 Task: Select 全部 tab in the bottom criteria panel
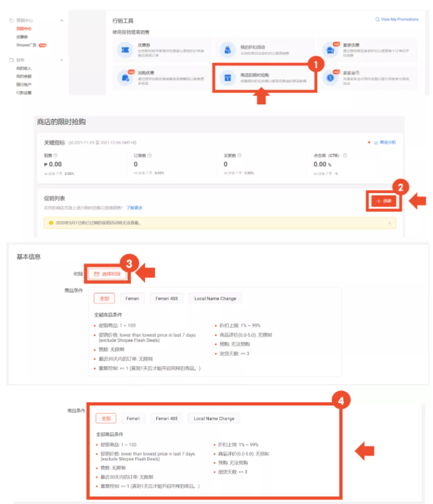coord(106,418)
